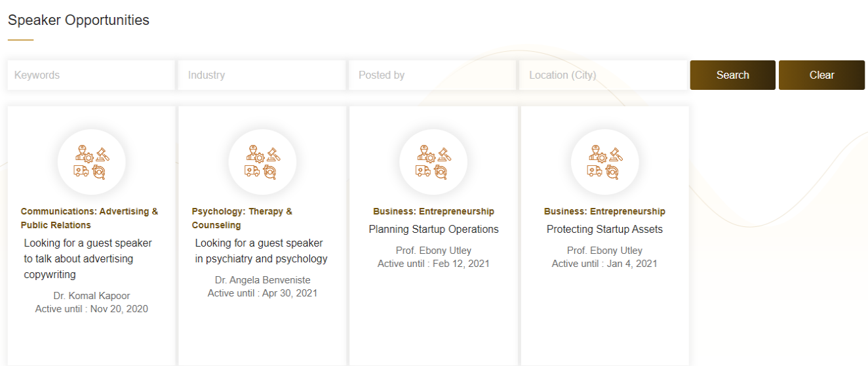Open the psychiatry and psychology speaker listing
868x366 pixels.
point(261,251)
